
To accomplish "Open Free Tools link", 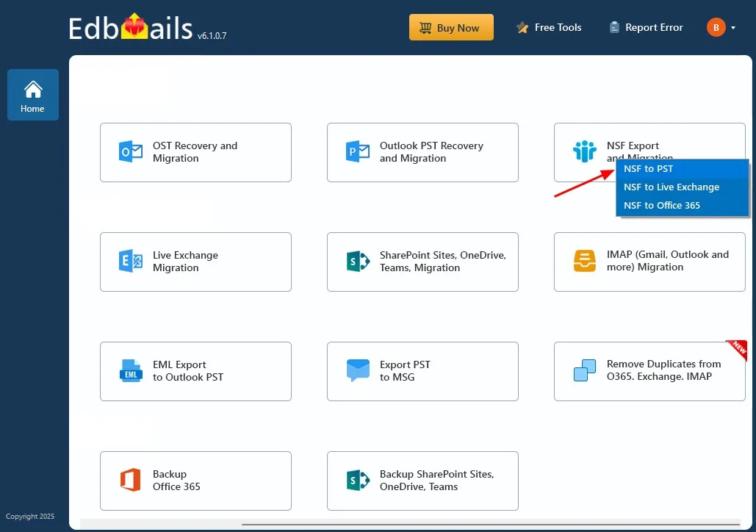I will point(549,27).
